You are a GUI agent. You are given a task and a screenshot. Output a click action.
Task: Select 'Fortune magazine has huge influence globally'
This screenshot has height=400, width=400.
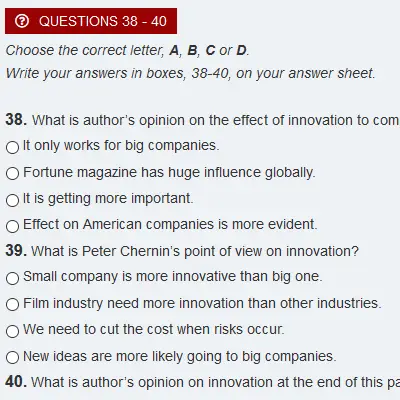(x=12, y=173)
